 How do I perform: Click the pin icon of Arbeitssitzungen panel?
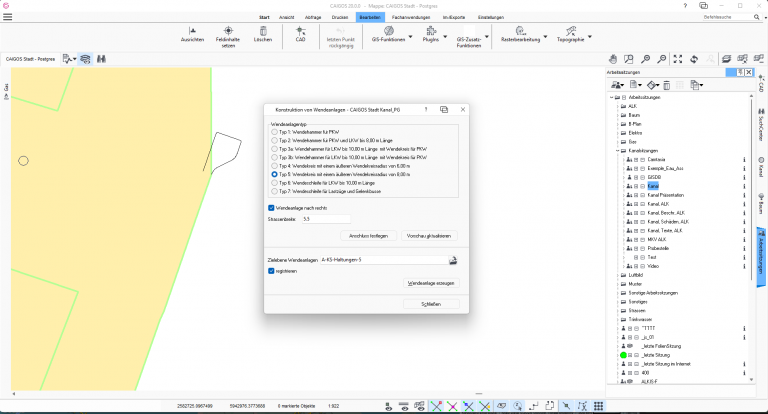pos(741,73)
